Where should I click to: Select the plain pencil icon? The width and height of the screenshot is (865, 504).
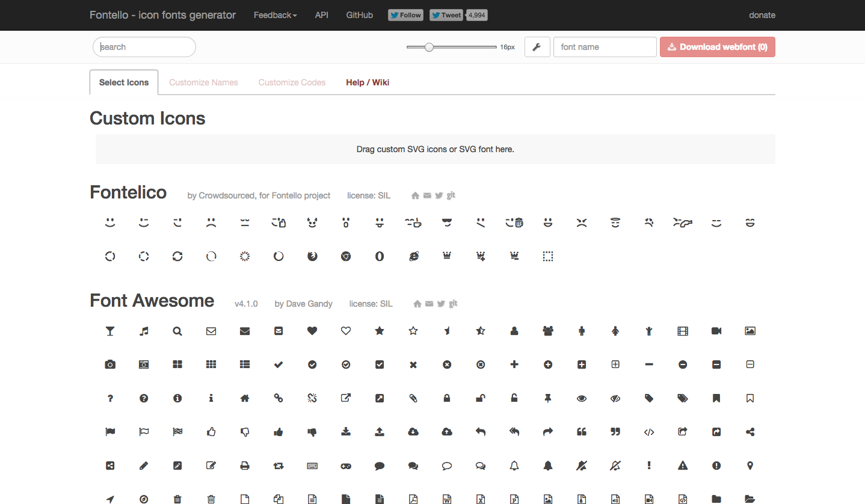(144, 466)
